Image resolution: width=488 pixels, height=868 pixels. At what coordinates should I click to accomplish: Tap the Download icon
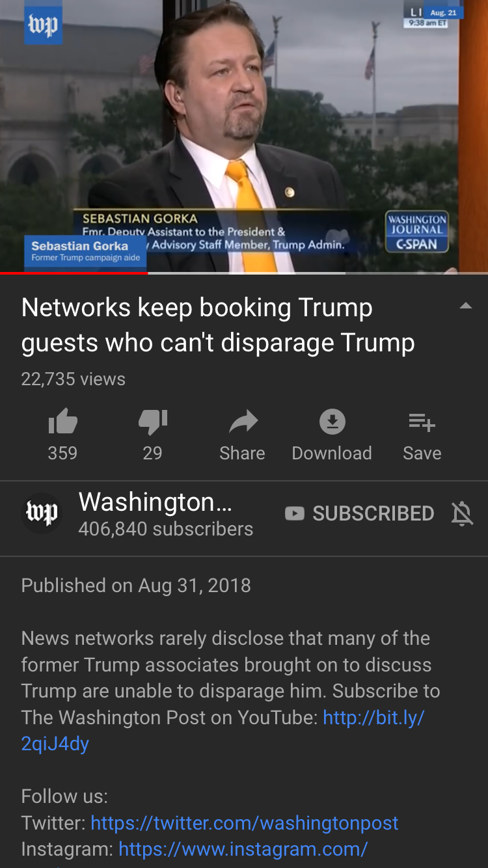(332, 422)
